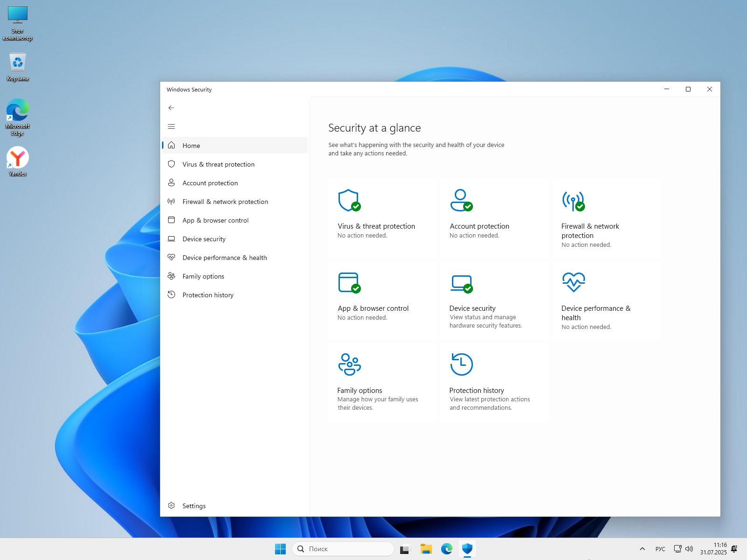Screen dimensions: 747x560
Task: Select Home in the sidebar
Action: [x=235, y=146]
